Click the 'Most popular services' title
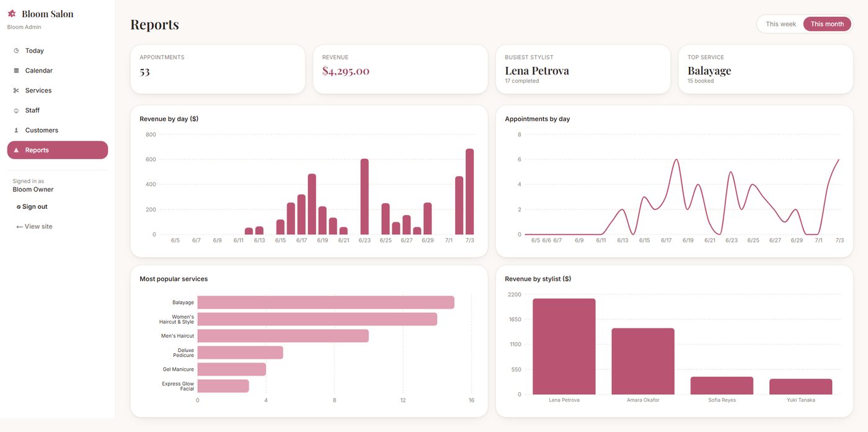The height and width of the screenshot is (432, 868). [x=174, y=279]
